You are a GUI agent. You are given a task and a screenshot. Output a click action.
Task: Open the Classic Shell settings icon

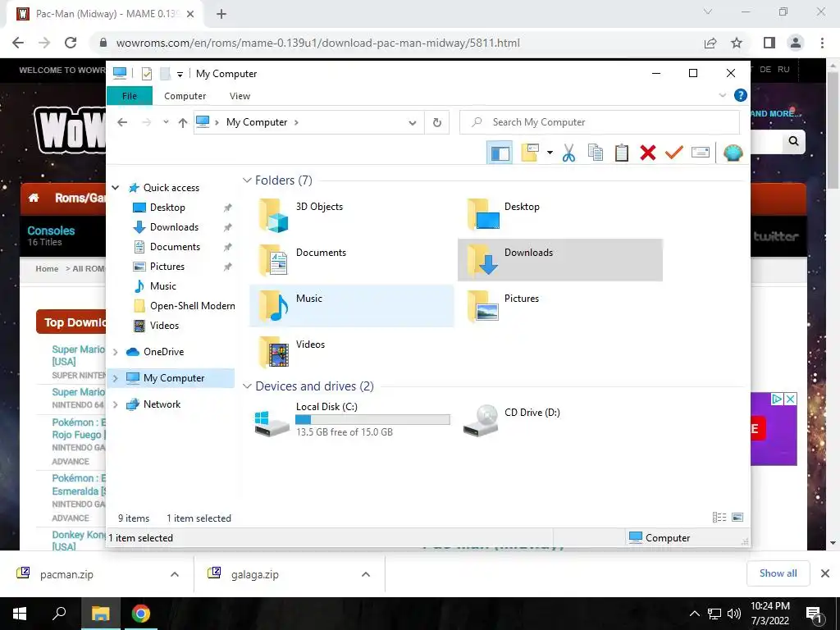(x=733, y=153)
